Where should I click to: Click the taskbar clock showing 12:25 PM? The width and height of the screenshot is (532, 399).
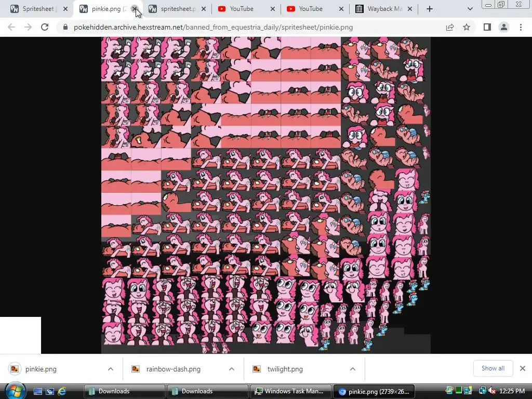coord(512,391)
